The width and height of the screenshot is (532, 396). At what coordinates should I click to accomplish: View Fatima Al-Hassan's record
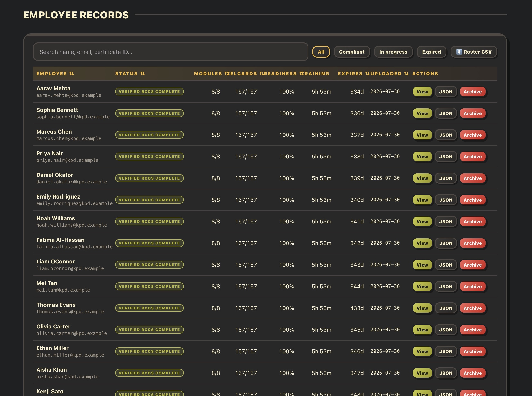[x=422, y=243]
